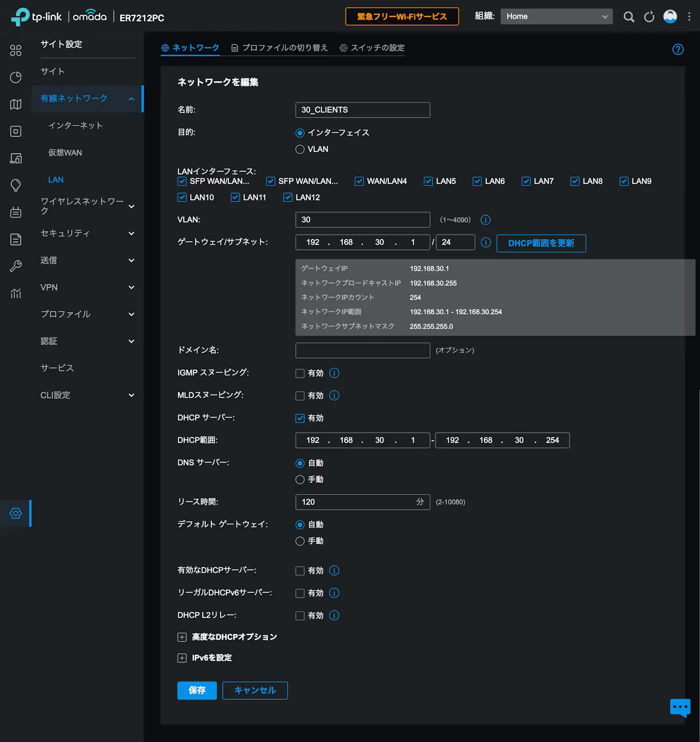Image resolution: width=700 pixels, height=742 pixels.
Task: Click the キャンセル button
Action: (255, 690)
